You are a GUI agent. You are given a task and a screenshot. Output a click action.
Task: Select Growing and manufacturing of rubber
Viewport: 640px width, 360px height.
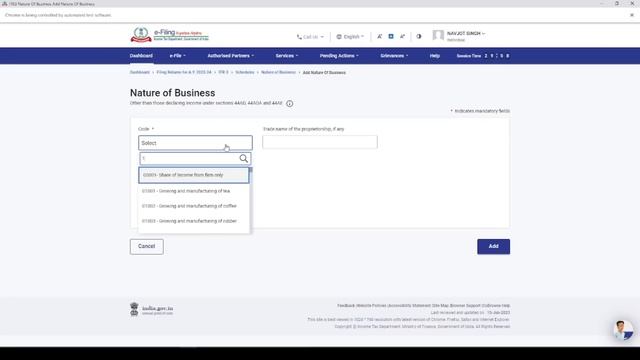(193, 221)
